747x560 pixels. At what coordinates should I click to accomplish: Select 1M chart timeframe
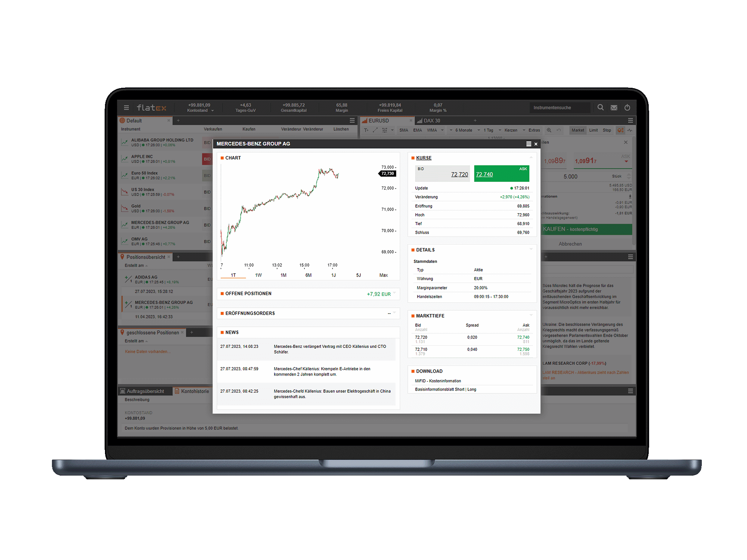[283, 275]
